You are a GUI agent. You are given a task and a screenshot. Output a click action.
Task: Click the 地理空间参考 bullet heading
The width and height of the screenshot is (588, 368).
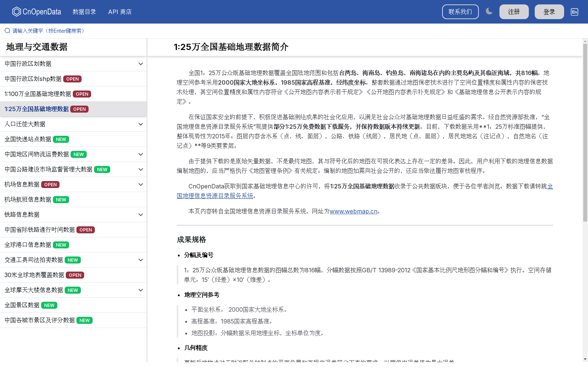tap(202, 295)
